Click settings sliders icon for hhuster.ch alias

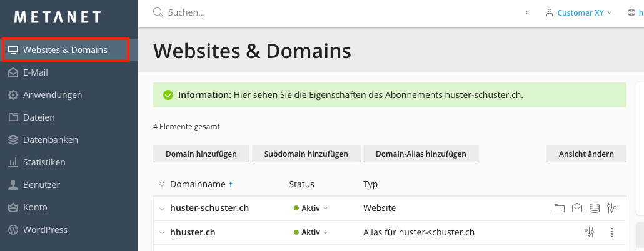click(589, 232)
